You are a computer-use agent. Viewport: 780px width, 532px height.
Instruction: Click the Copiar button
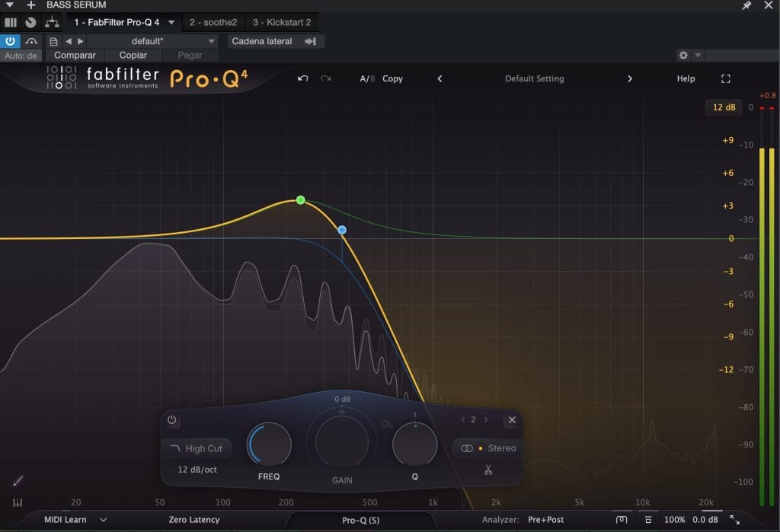(x=133, y=56)
